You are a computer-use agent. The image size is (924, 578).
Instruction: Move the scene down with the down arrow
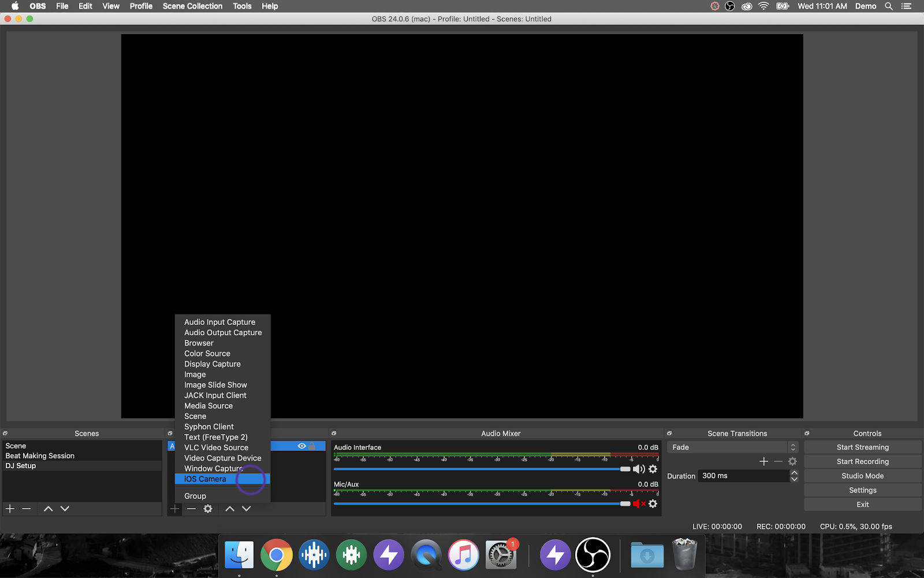(x=65, y=509)
